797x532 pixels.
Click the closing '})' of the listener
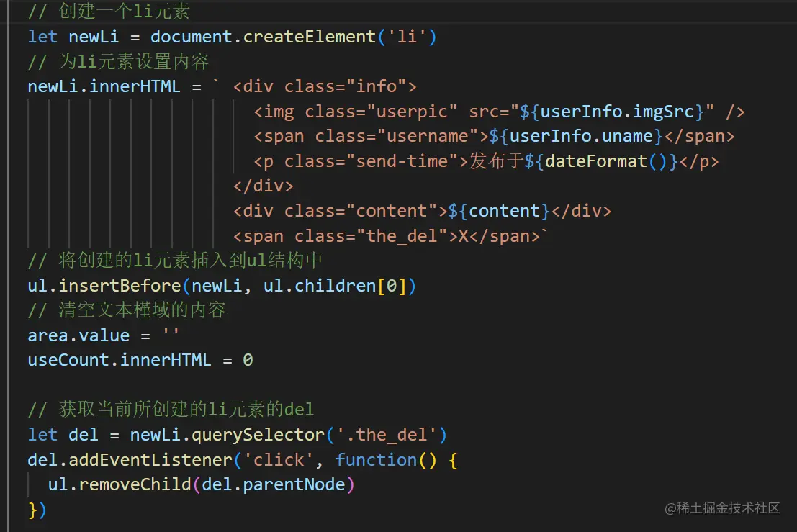(37, 510)
